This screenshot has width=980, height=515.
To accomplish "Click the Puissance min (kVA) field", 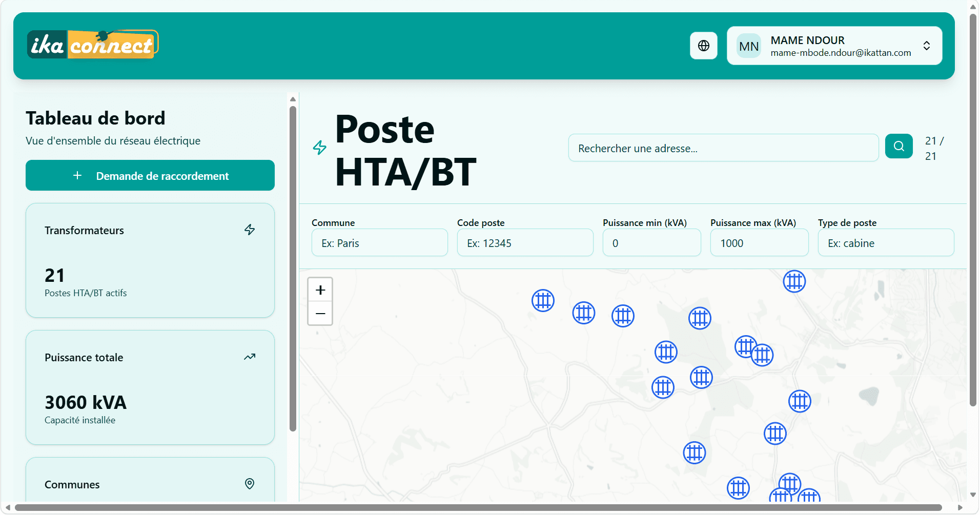I will [651, 243].
